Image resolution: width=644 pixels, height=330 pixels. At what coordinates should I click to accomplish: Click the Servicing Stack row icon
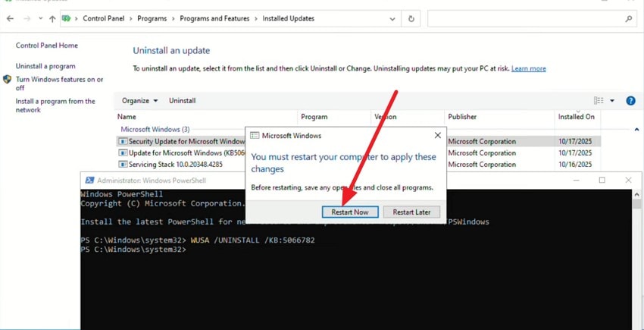[x=123, y=165]
